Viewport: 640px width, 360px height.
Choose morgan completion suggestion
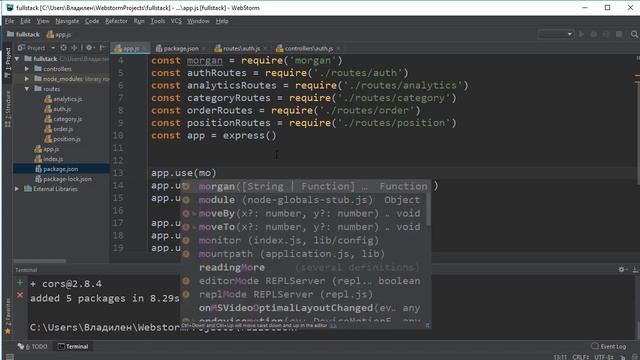click(305, 187)
